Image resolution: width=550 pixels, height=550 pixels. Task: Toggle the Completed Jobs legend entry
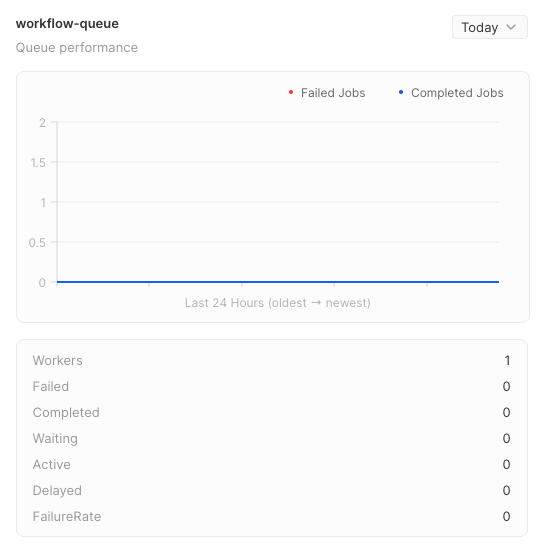451,93
